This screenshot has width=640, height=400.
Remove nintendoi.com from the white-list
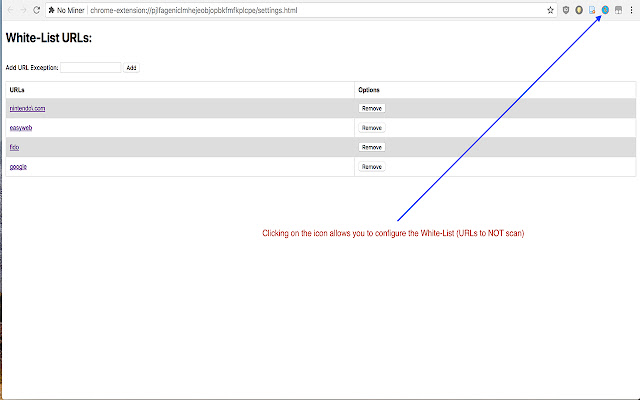tap(372, 108)
